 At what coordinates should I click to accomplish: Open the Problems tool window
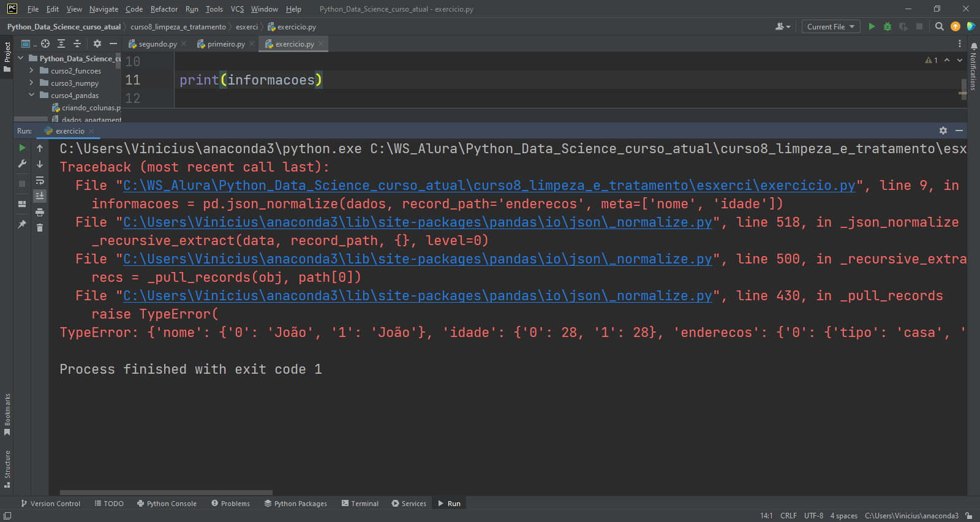[230, 504]
